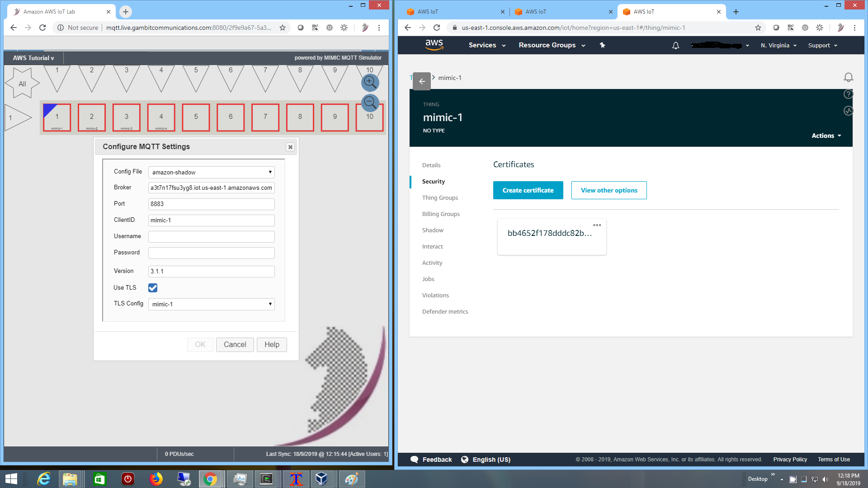Viewport: 868px width, 488px height.
Task: Open Chrome menu in the left browser window
Action: pos(379,28)
